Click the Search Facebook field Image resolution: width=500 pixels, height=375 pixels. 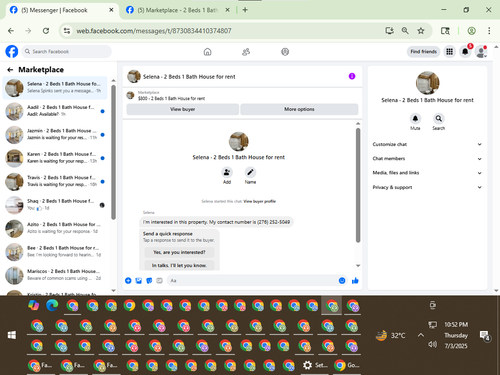click(x=67, y=52)
